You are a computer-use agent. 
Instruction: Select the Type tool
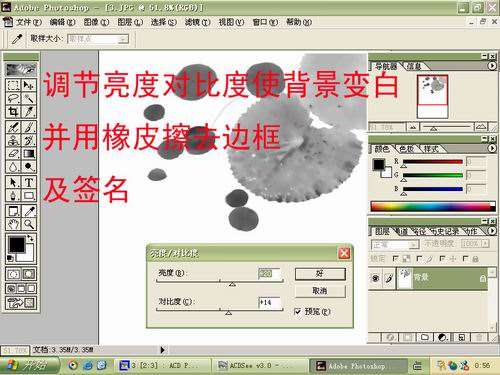pyautogui.click(x=29, y=182)
